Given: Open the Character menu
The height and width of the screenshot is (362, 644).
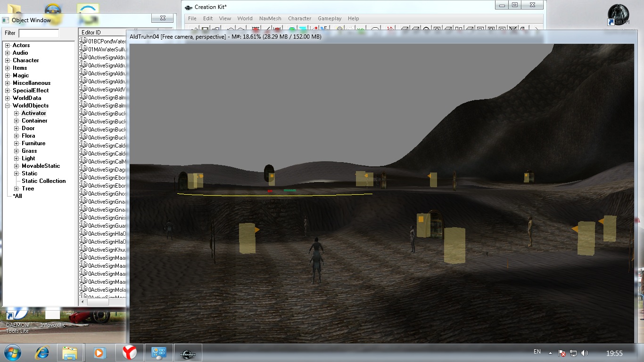Looking at the screenshot, I should coord(300,18).
